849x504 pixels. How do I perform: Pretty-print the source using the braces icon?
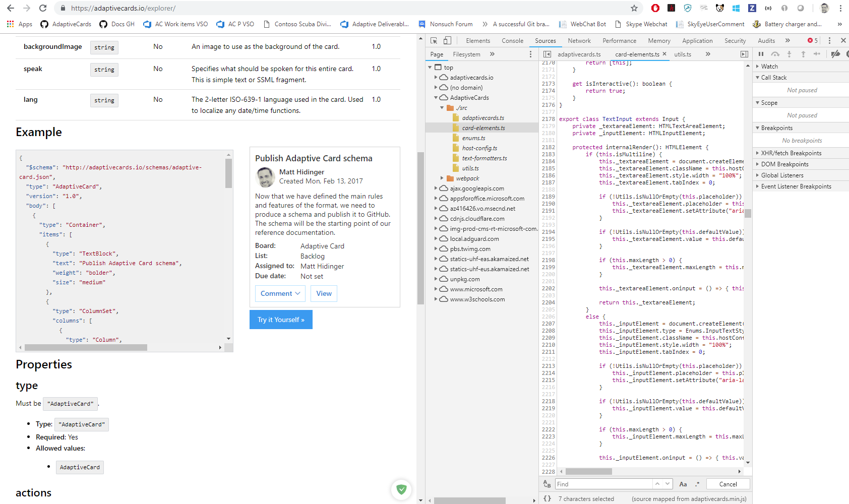coord(548,498)
